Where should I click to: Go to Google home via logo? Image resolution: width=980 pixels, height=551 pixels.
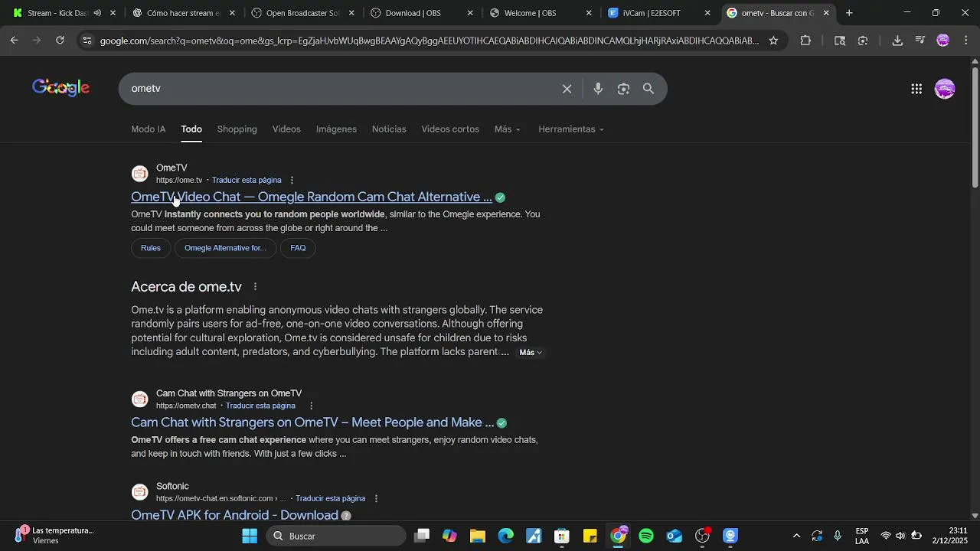pos(61,88)
